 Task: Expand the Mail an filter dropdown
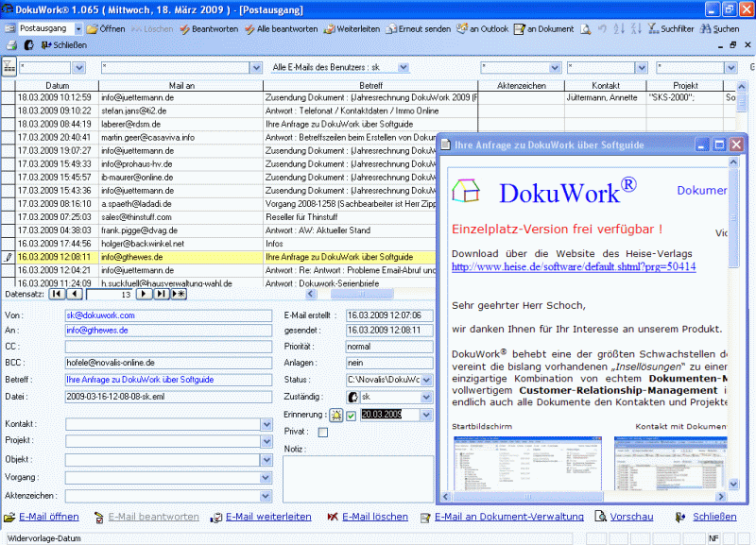click(x=256, y=67)
